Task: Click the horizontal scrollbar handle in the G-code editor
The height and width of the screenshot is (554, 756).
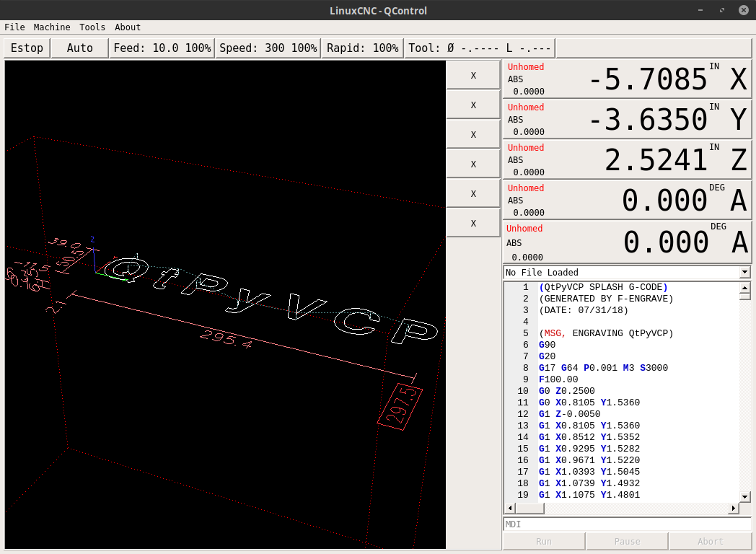Action: coord(530,509)
